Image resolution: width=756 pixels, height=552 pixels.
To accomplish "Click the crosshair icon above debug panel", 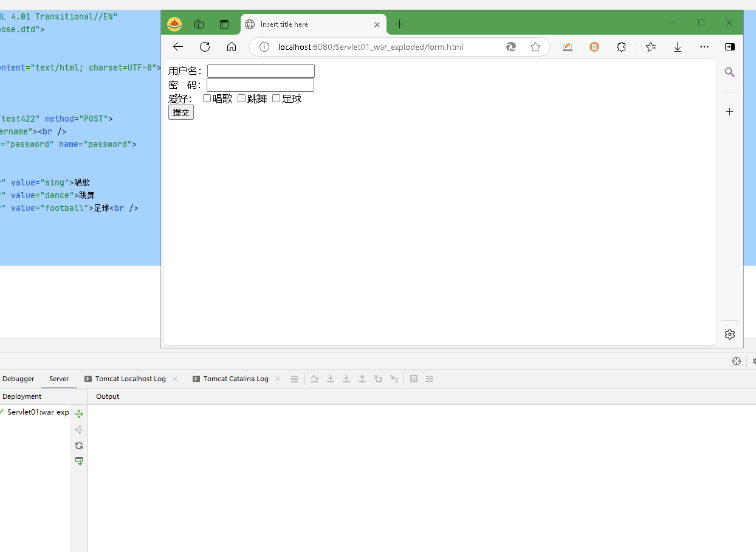I will click(737, 361).
